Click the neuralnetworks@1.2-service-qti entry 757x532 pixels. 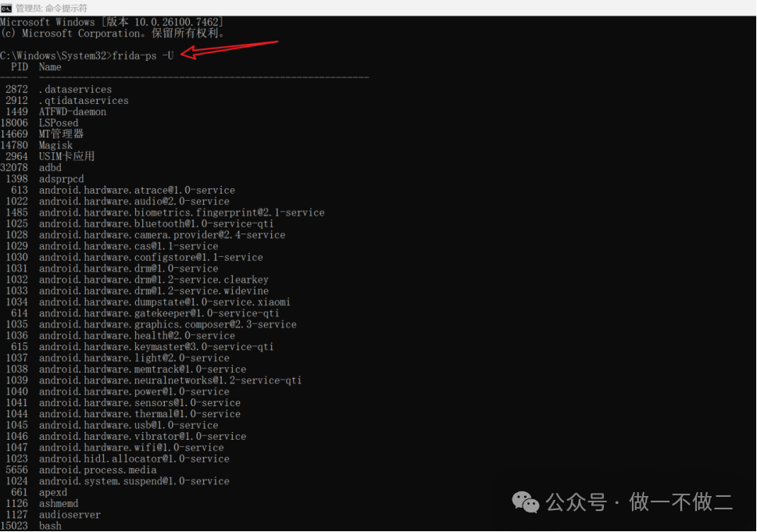pos(170,380)
